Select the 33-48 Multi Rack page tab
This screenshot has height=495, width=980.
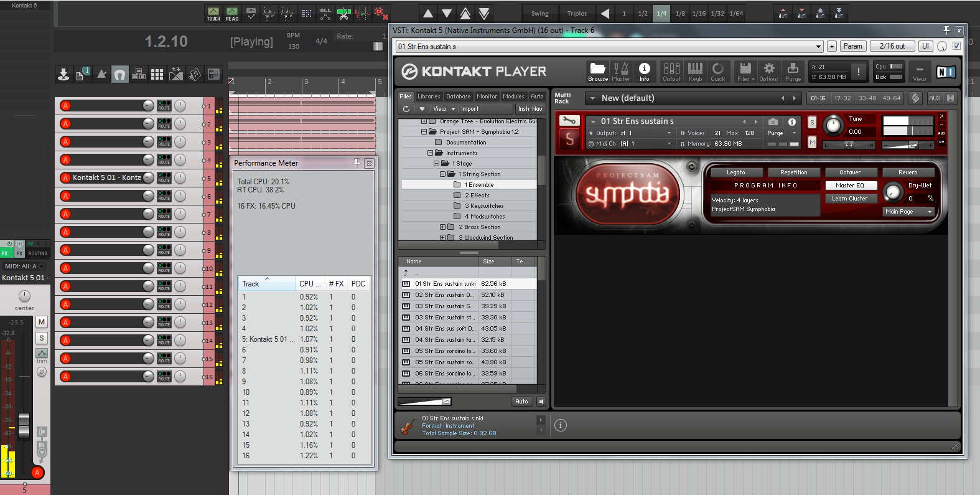click(867, 98)
